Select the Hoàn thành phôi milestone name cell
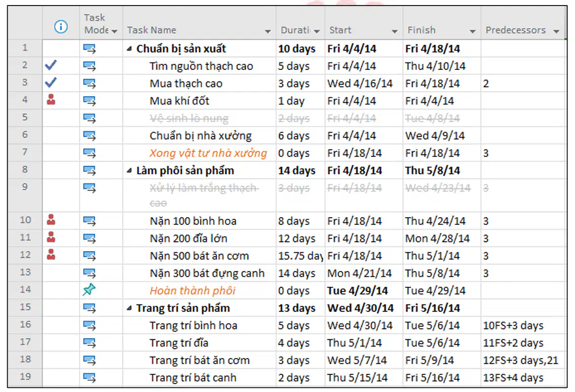 tap(199, 290)
